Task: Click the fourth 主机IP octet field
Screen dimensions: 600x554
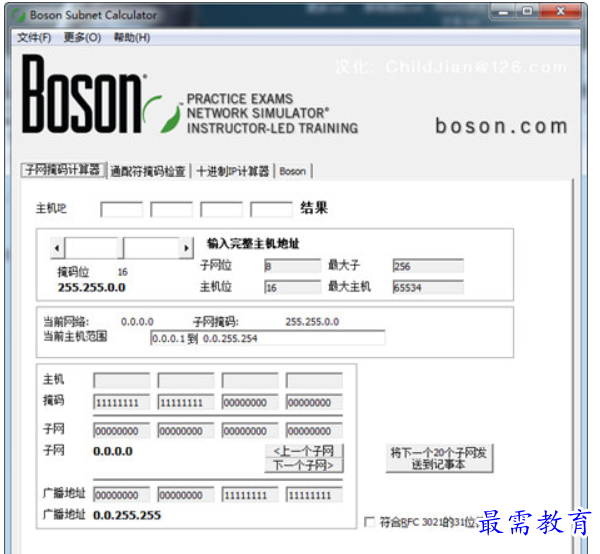Action: pyautogui.click(x=271, y=209)
